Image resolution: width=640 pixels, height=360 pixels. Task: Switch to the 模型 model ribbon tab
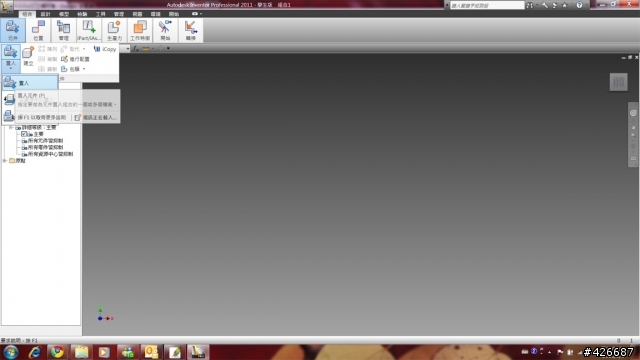point(64,14)
